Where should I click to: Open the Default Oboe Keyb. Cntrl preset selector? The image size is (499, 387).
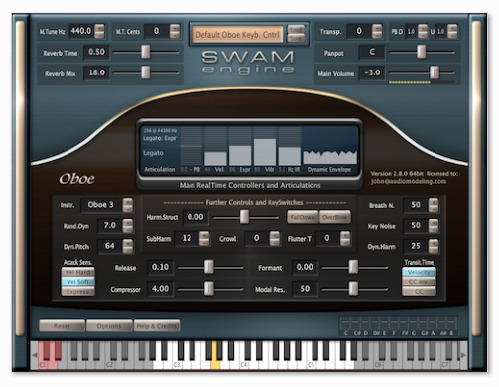(238, 35)
